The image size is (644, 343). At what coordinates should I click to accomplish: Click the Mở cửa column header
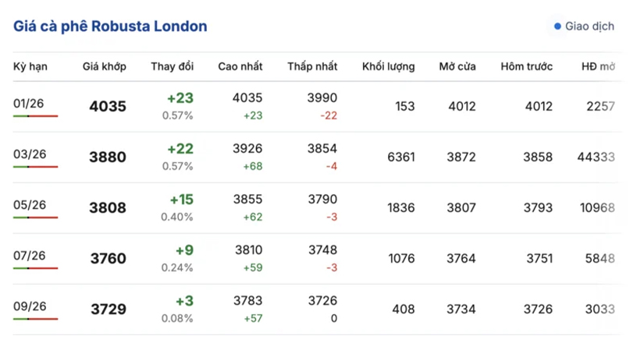[457, 66]
